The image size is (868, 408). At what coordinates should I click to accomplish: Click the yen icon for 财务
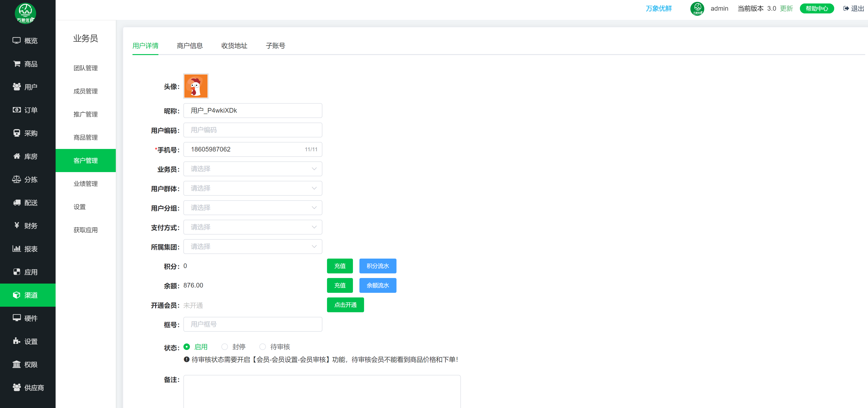click(16, 225)
